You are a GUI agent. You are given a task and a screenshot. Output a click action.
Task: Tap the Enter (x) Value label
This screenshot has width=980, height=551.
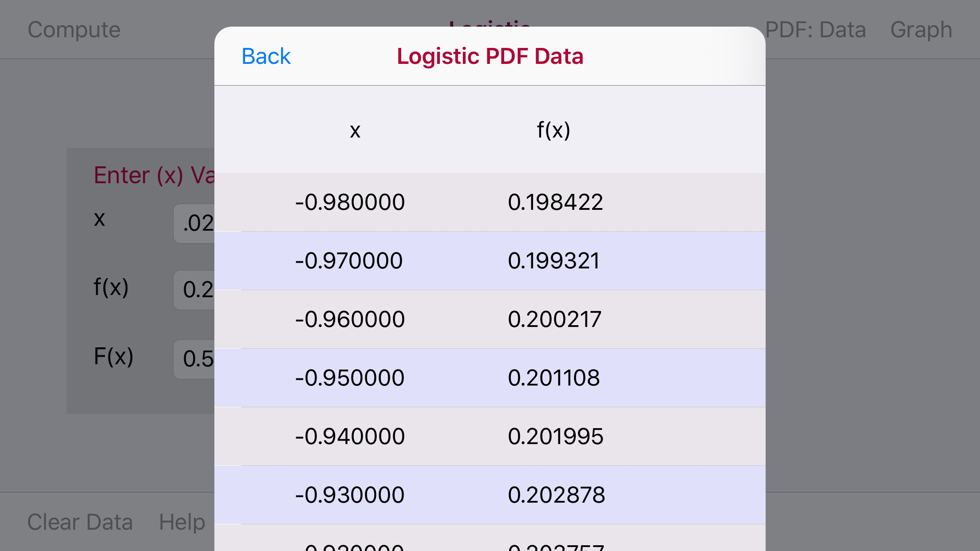[x=155, y=175]
